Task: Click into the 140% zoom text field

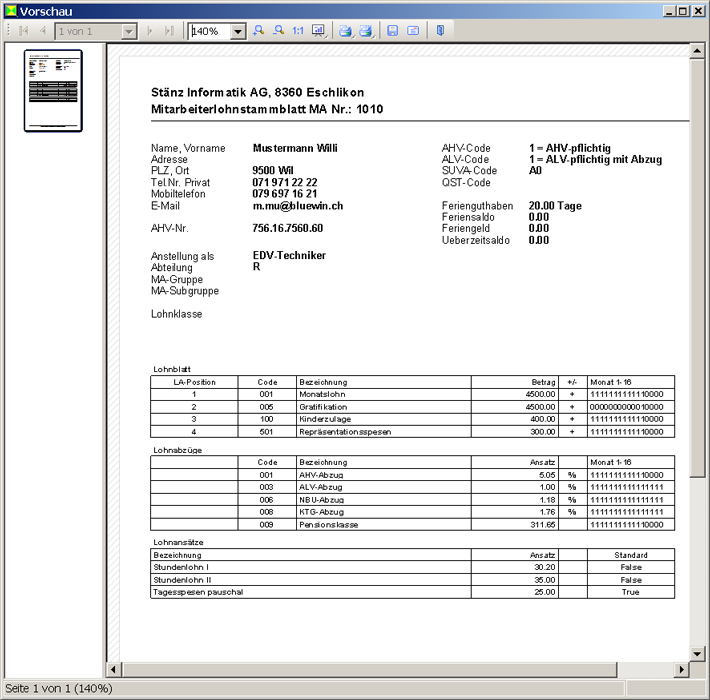Action: [x=209, y=32]
